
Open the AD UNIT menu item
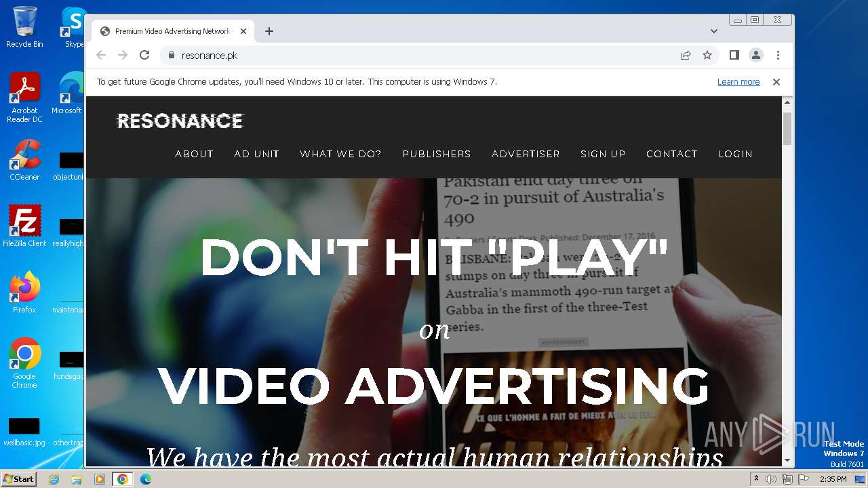click(x=256, y=154)
